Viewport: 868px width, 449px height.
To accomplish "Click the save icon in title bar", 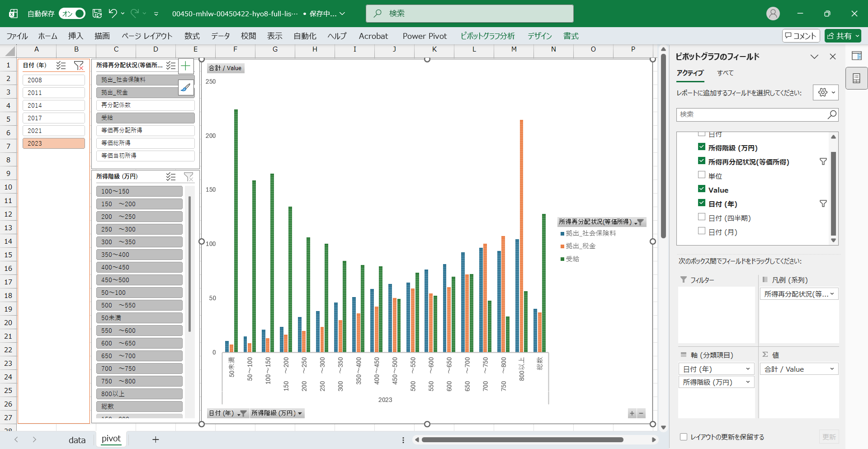I will (x=97, y=14).
